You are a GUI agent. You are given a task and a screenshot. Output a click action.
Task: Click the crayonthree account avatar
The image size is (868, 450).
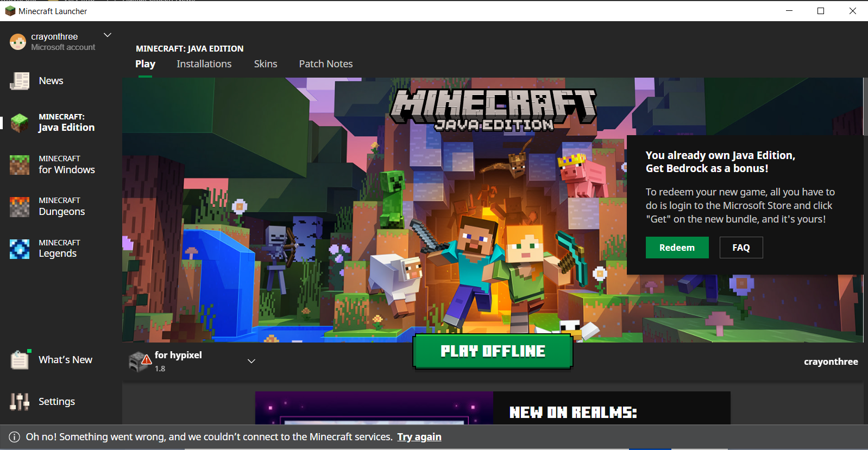pyautogui.click(x=18, y=42)
